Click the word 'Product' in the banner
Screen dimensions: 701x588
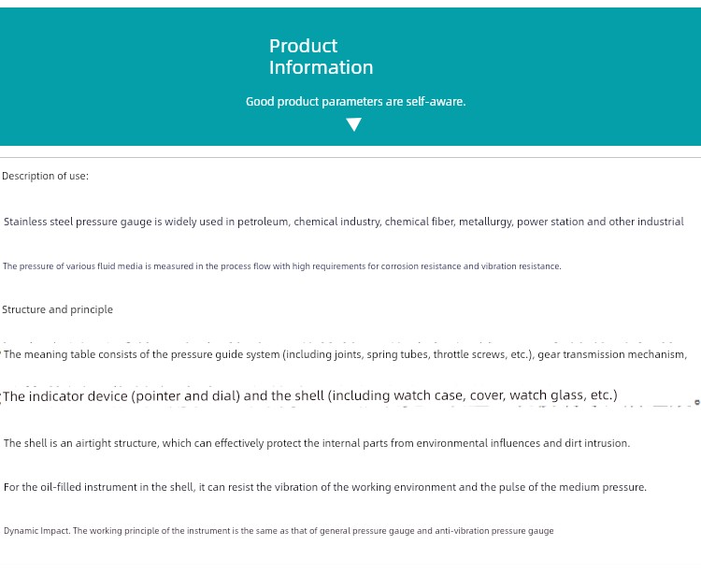click(303, 46)
